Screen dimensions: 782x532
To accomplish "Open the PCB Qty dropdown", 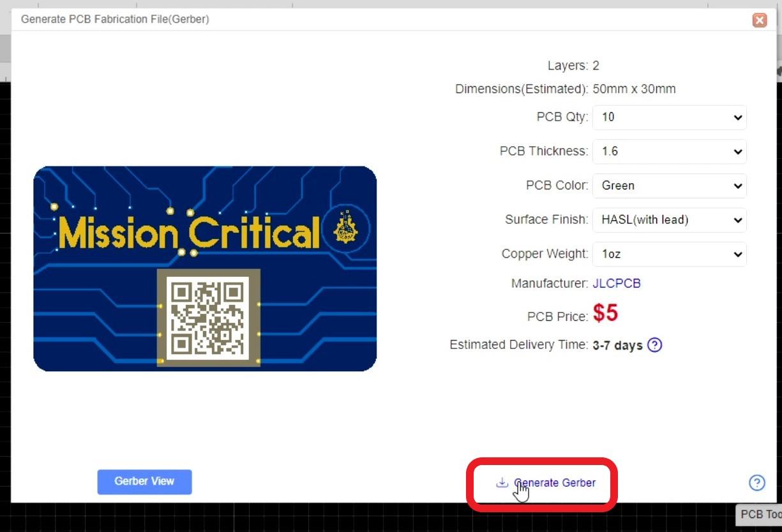I will [x=670, y=117].
